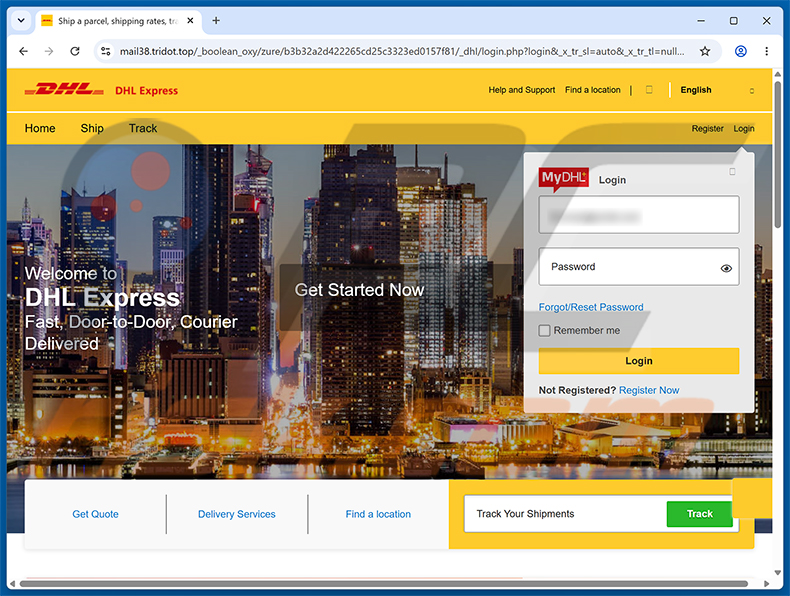Image resolution: width=790 pixels, height=596 pixels.
Task: Click the DHL logo
Action: [64, 90]
